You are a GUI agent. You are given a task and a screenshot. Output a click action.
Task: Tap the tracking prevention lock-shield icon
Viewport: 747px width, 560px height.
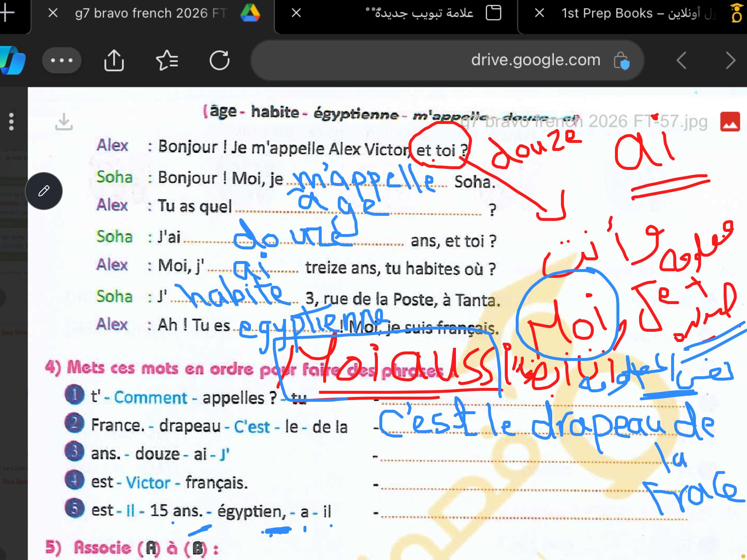[622, 61]
